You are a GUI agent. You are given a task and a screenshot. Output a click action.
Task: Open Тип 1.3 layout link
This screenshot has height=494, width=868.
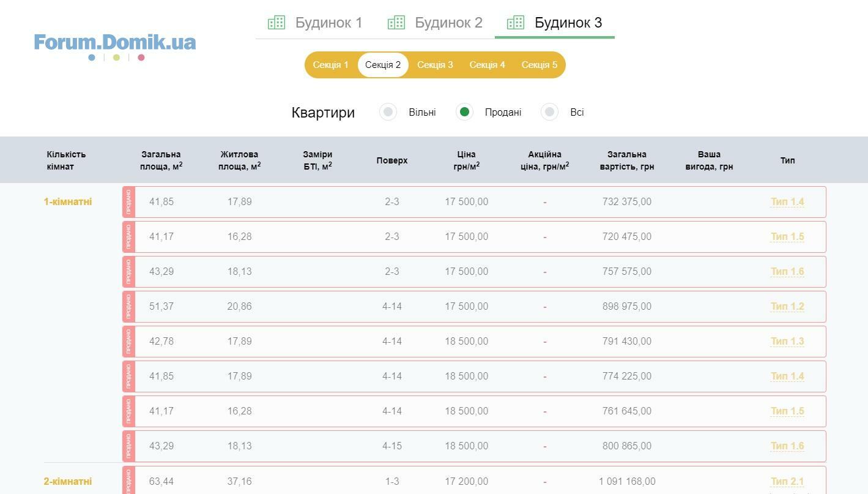click(787, 342)
